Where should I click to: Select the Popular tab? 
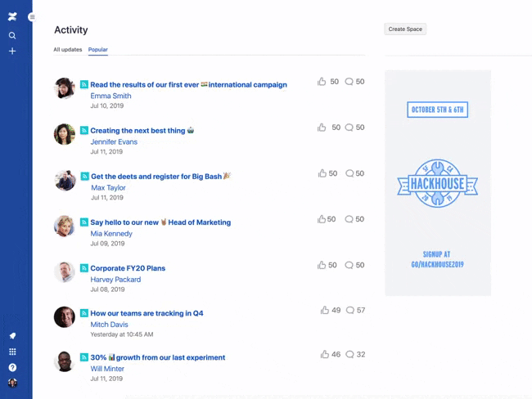coord(98,50)
